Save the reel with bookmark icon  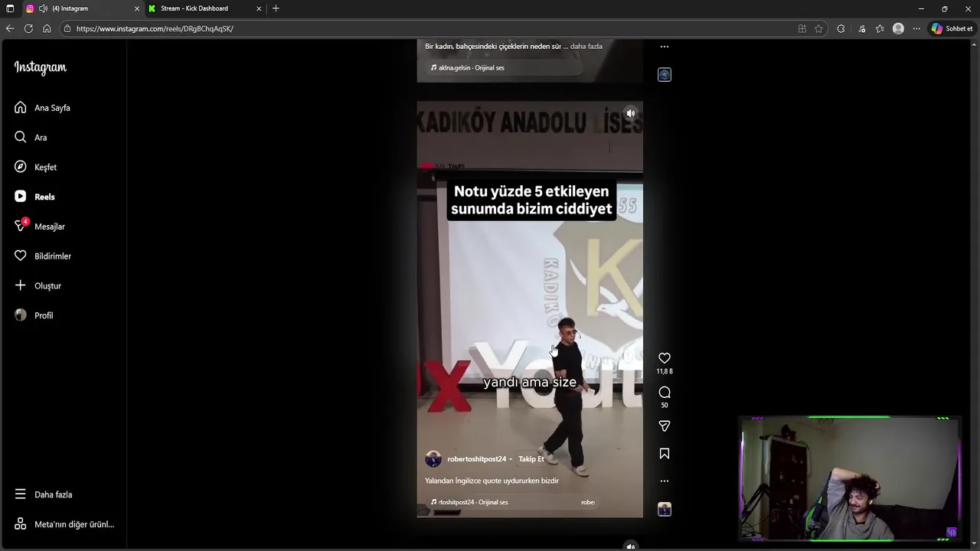[x=665, y=454]
